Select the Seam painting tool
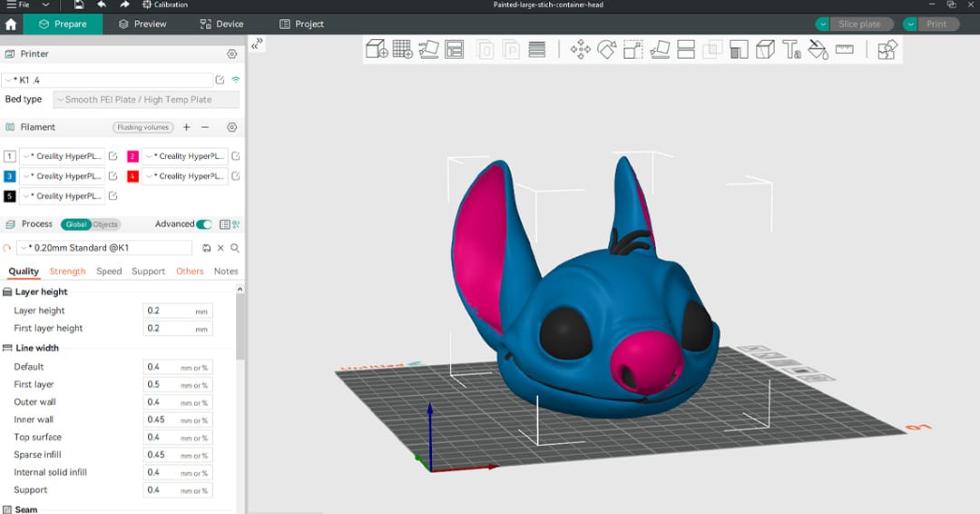This screenshot has height=514, width=980. (765, 49)
